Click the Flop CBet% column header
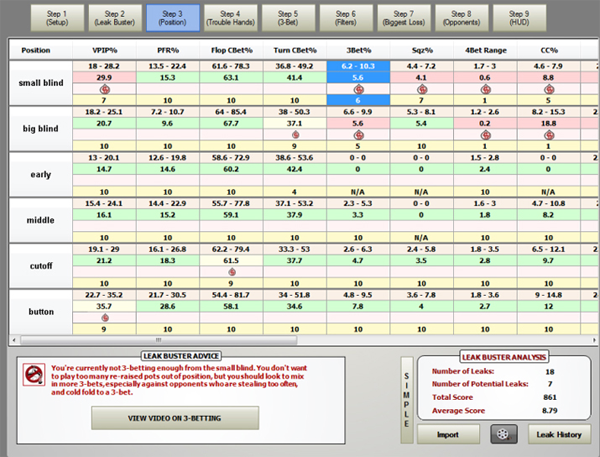The width and height of the screenshot is (600, 457). (x=232, y=50)
